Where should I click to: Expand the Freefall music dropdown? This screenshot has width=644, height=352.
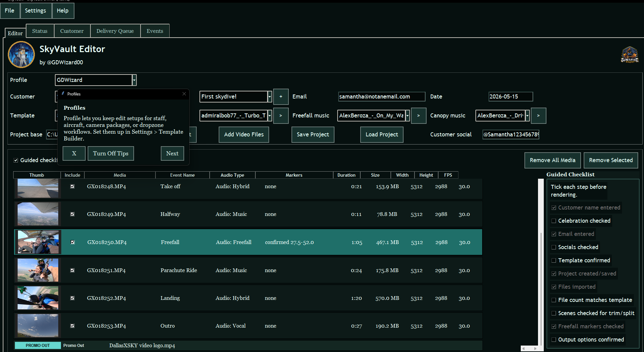tap(408, 115)
